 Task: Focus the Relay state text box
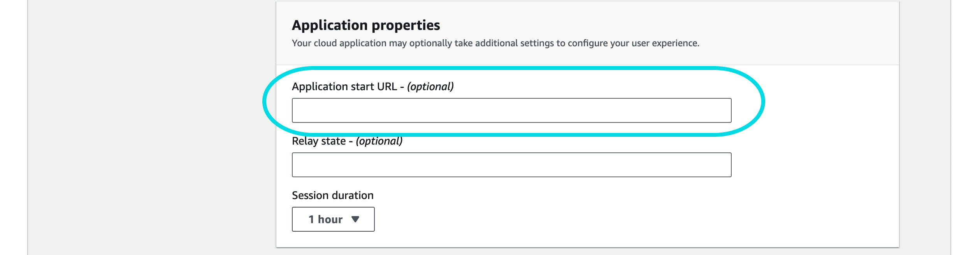point(511,165)
